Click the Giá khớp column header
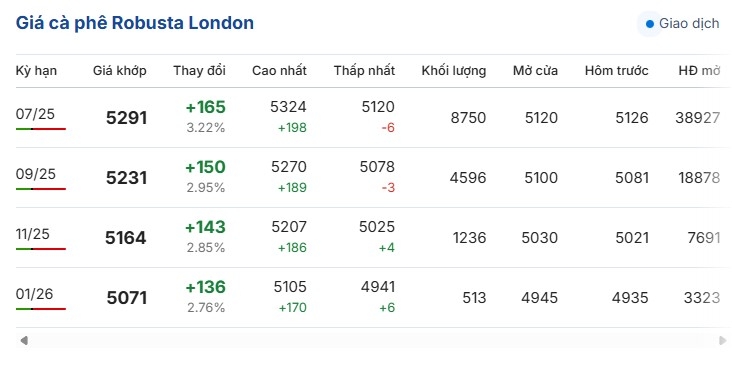The height and width of the screenshot is (369, 732). point(120,71)
